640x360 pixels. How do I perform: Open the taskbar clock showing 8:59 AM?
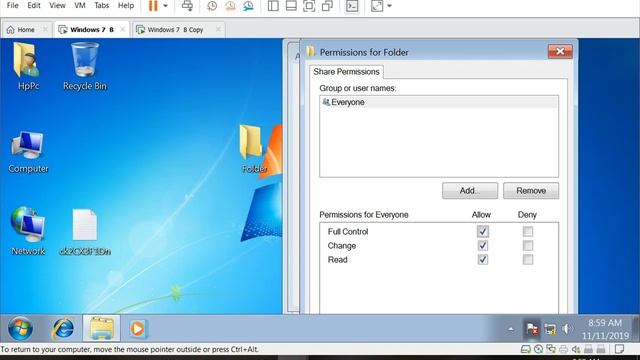pyautogui.click(x=605, y=329)
